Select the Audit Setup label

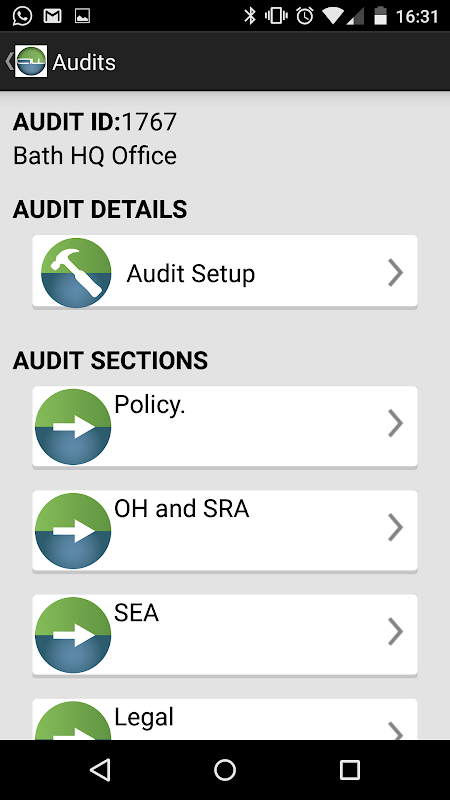point(190,274)
